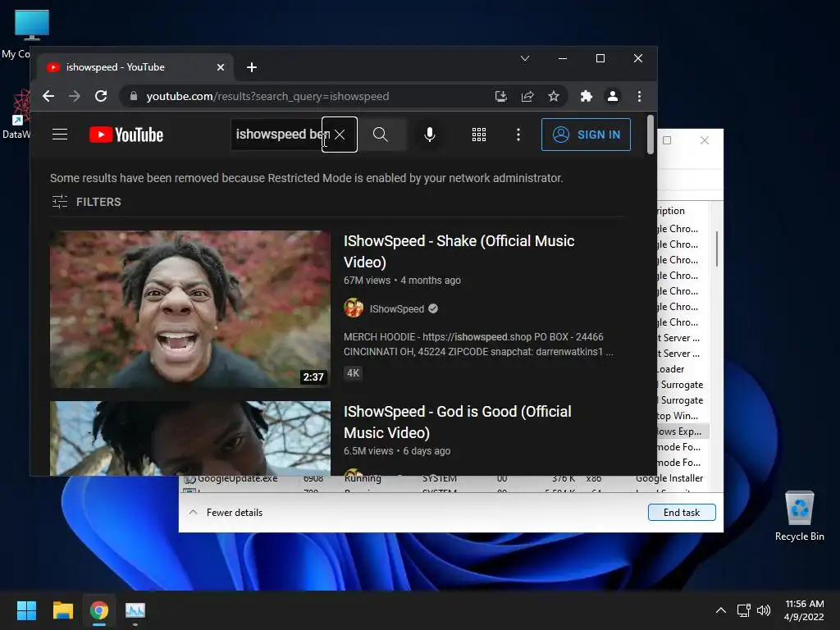Open the clock showing 11:56 AM

click(x=804, y=610)
